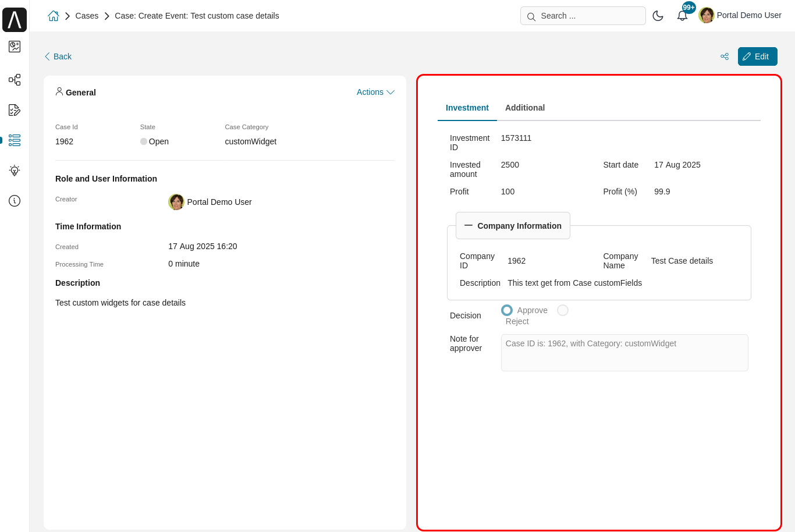795x532 pixels.
Task: Open the processes icon in sidebar
Action: coord(15,80)
